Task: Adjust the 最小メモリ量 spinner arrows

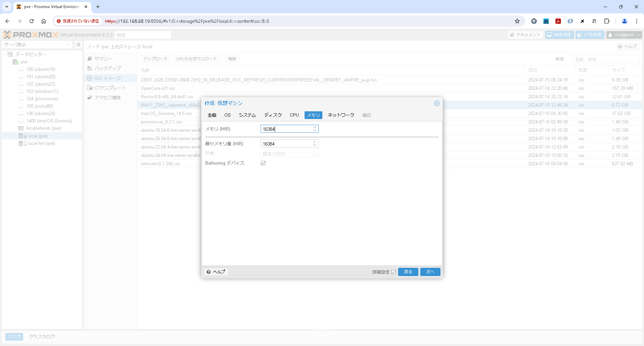Action: point(315,144)
